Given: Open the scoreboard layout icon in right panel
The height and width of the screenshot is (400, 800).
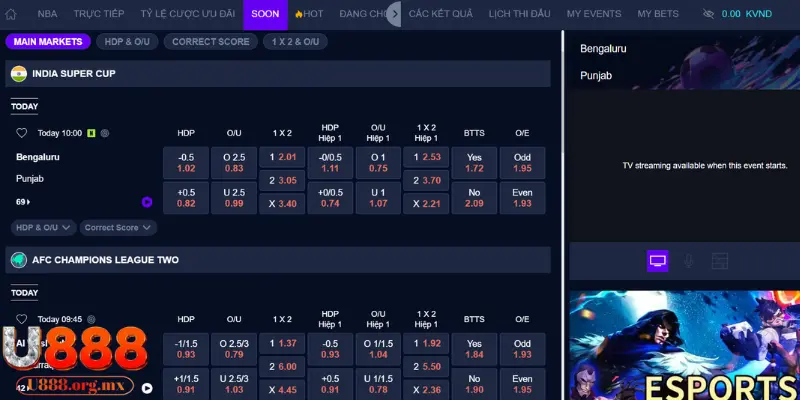Looking at the screenshot, I should [x=718, y=261].
